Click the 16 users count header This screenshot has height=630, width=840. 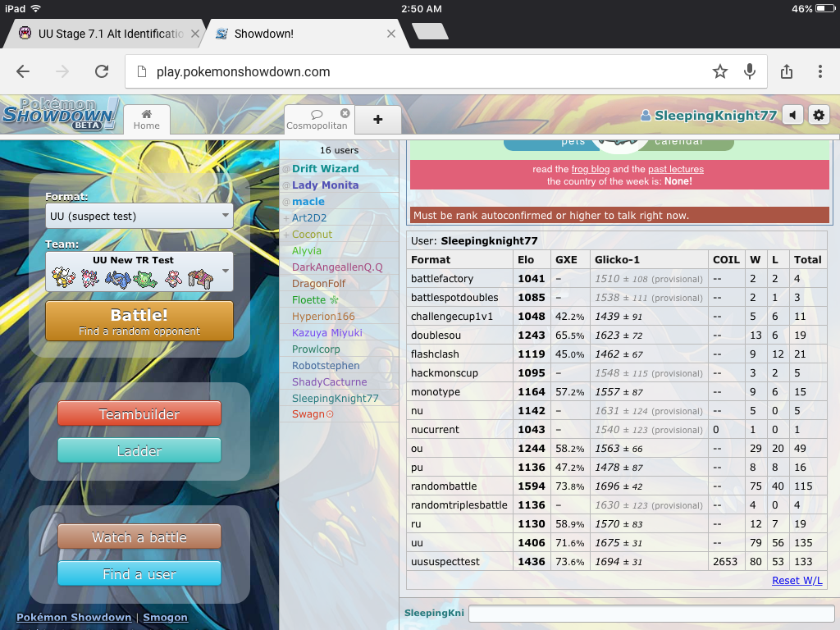(x=339, y=151)
